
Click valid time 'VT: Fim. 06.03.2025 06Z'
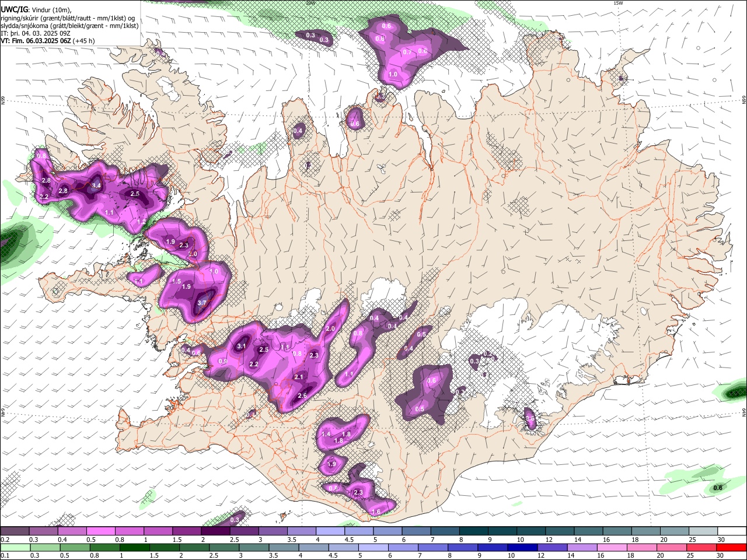coord(36,41)
